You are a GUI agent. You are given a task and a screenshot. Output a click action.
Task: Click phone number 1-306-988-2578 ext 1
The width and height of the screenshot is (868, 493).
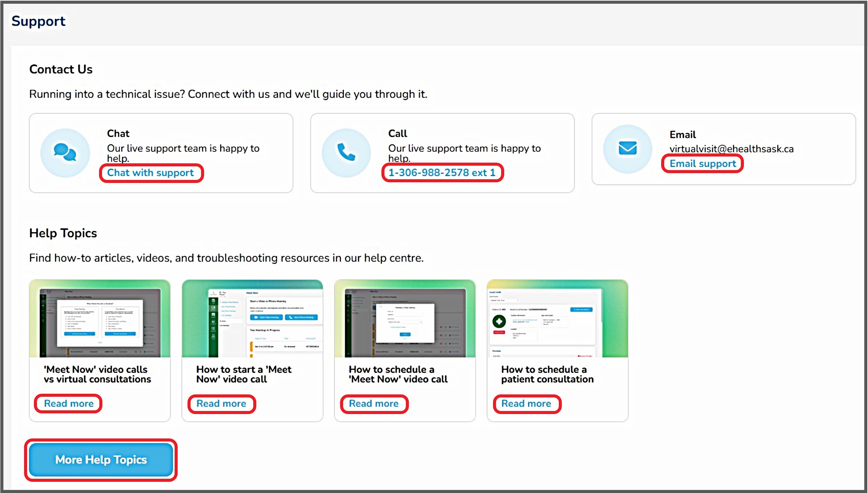point(442,173)
